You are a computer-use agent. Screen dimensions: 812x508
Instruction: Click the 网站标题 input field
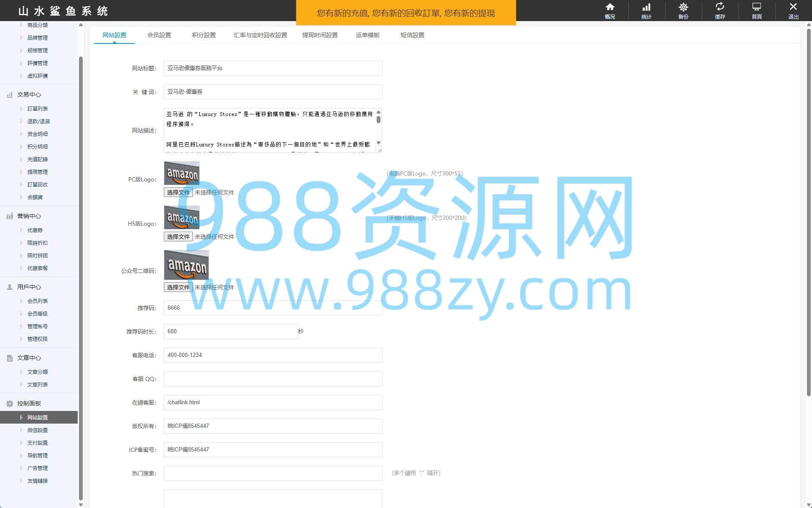point(273,68)
